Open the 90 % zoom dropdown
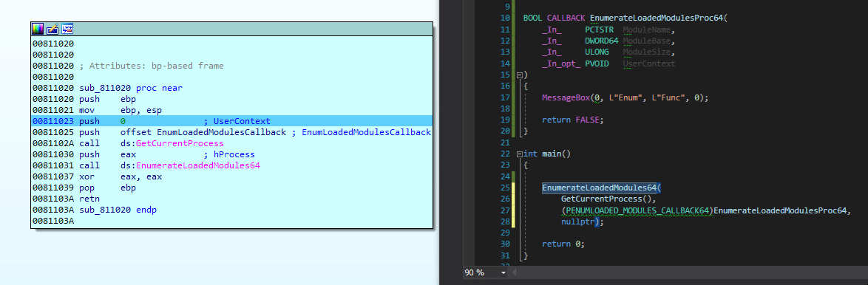 click(503, 273)
